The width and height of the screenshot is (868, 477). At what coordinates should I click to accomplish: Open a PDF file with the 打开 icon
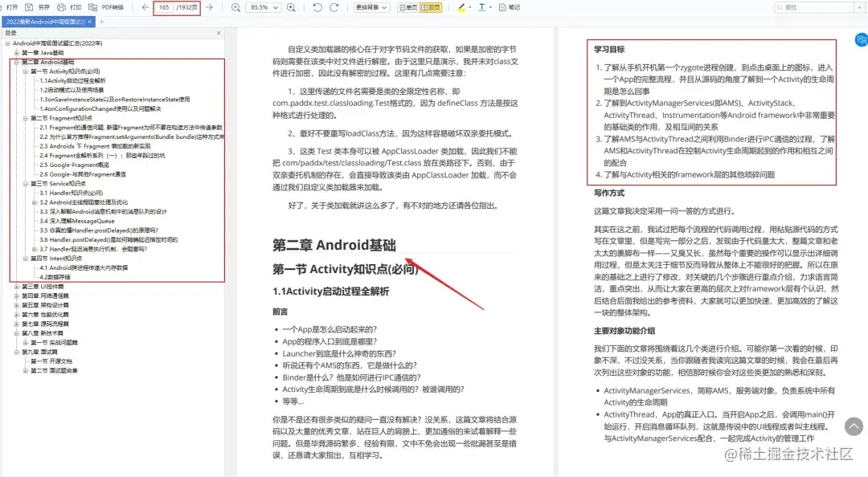12,7
